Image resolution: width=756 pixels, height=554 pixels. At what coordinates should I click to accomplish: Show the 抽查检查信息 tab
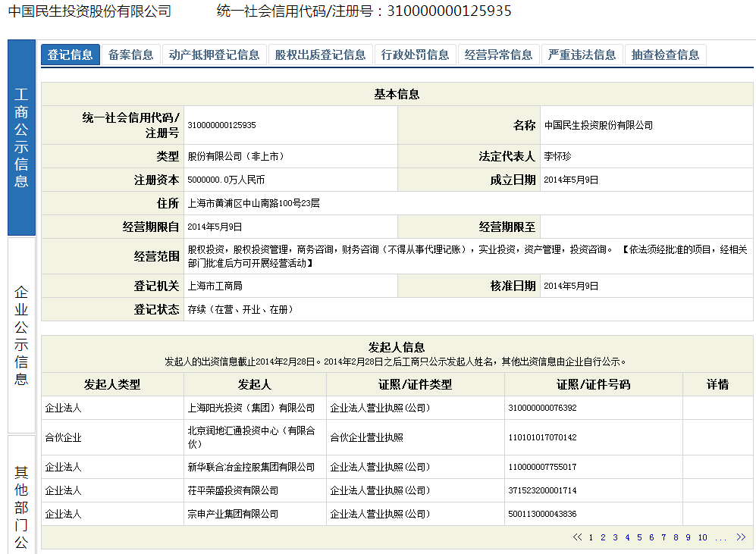[x=665, y=55]
